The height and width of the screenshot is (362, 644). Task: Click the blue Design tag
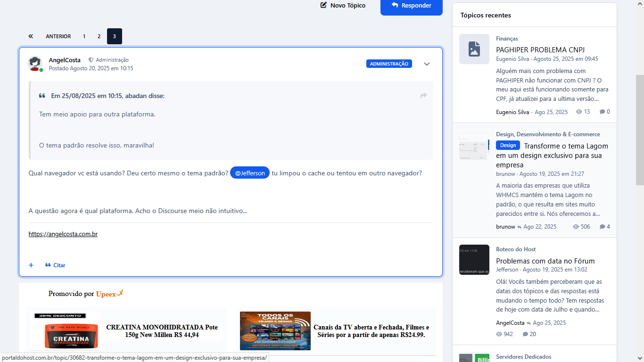click(x=508, y=145)
